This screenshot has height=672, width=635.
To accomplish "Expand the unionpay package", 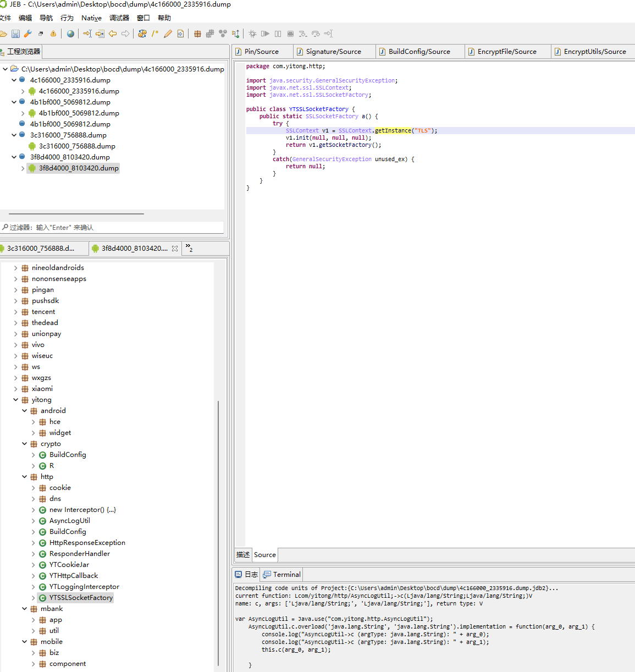I will click(x=15, y=334).
